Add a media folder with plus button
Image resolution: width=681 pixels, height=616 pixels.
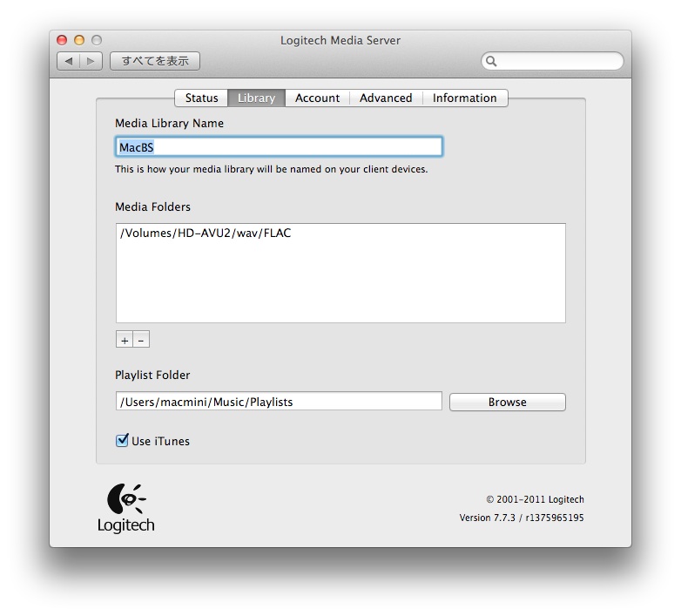click(125, 340)
